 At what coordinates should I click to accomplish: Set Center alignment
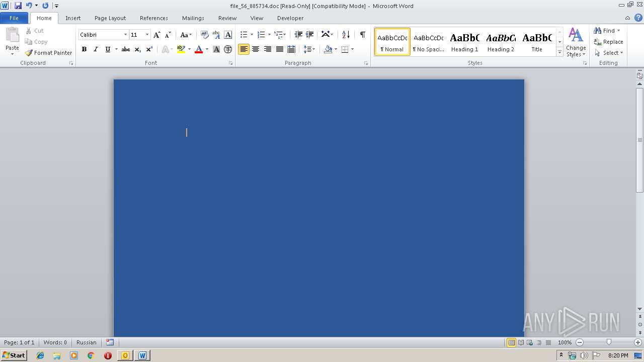pyautogui.click(x=256, y=49)
